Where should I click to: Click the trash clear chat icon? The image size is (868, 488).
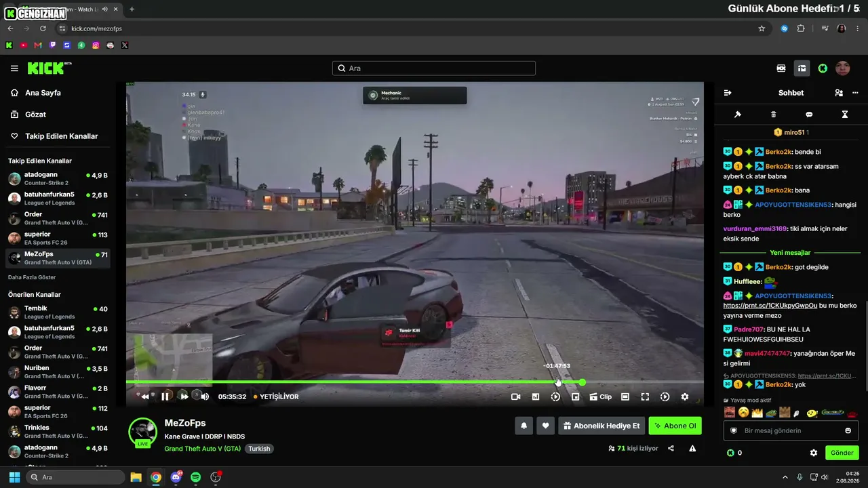(x=774, y=115)
